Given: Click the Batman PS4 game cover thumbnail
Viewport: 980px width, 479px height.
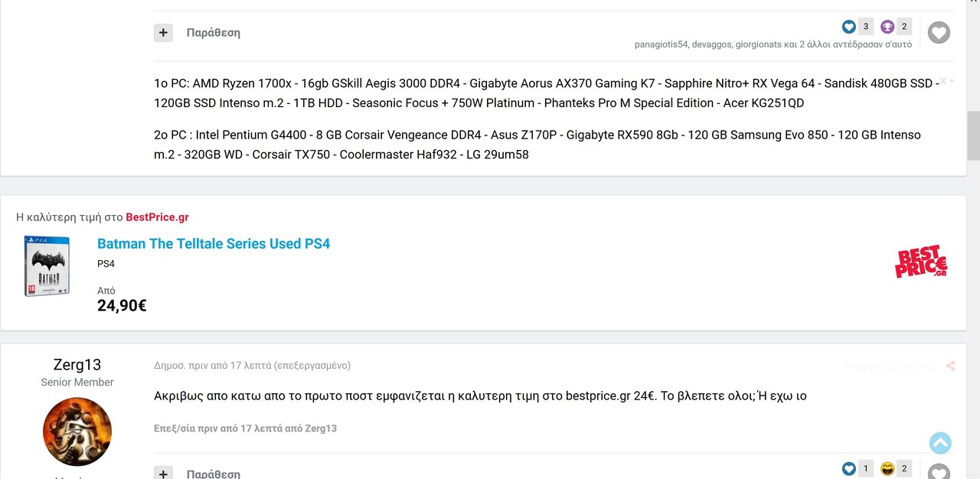Looking at the screenshot, I should click(x=47, y=266).
